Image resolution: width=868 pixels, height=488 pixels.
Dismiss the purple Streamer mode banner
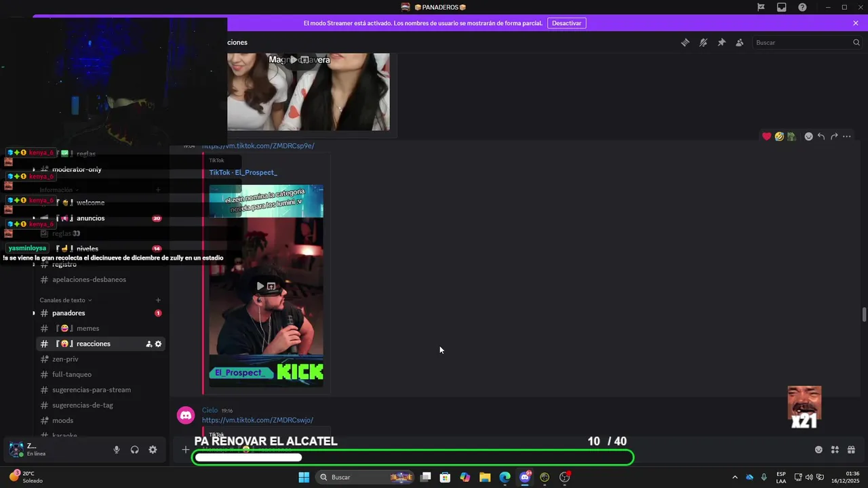(856, 23)
